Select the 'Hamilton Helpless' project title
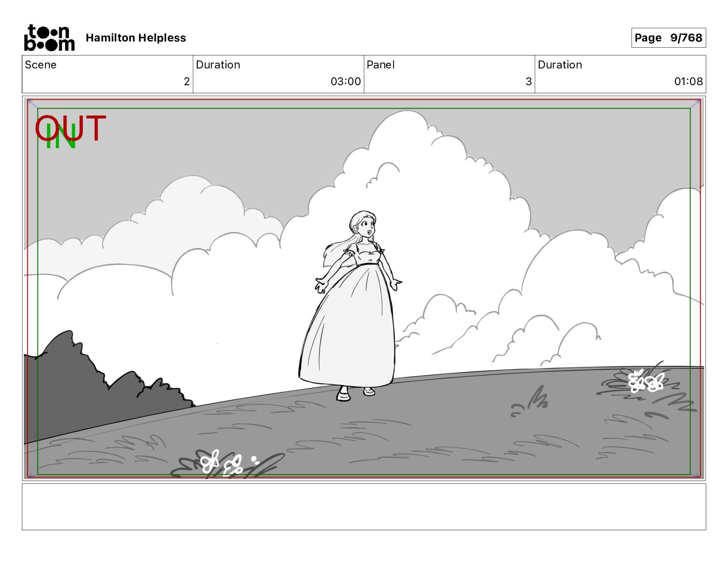 tap(136, 38)
